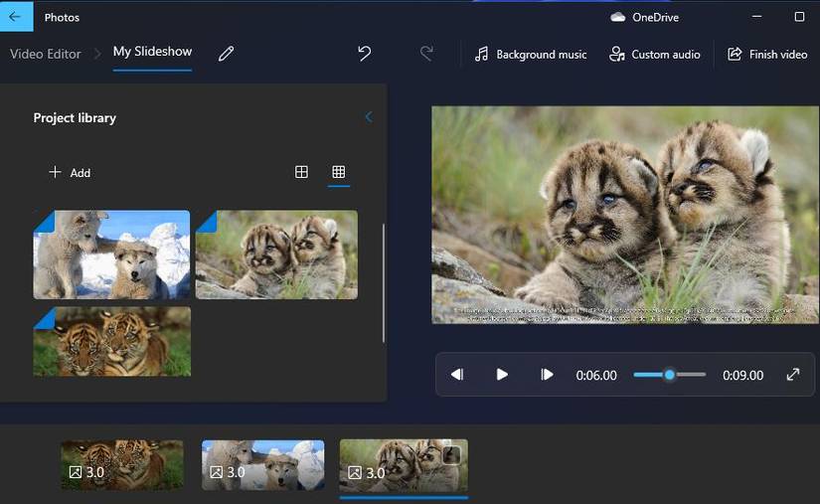820x504 pixels.
Task: Click the video seek slider
Action: click(669, 375)
